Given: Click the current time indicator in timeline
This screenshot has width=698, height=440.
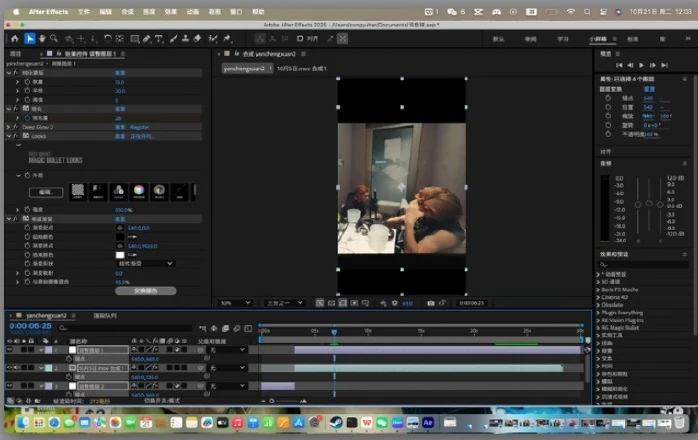Looking at the screenshot, I should (x=334, y=332).
